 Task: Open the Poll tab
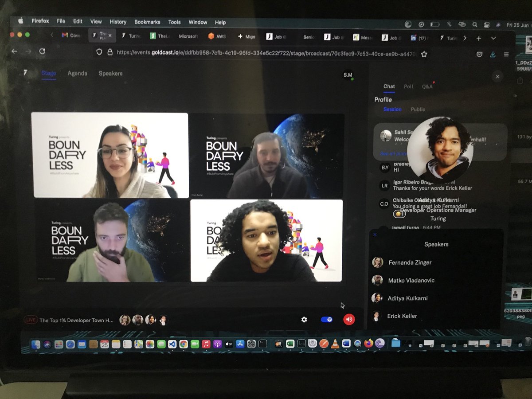[x=408, y=86]
